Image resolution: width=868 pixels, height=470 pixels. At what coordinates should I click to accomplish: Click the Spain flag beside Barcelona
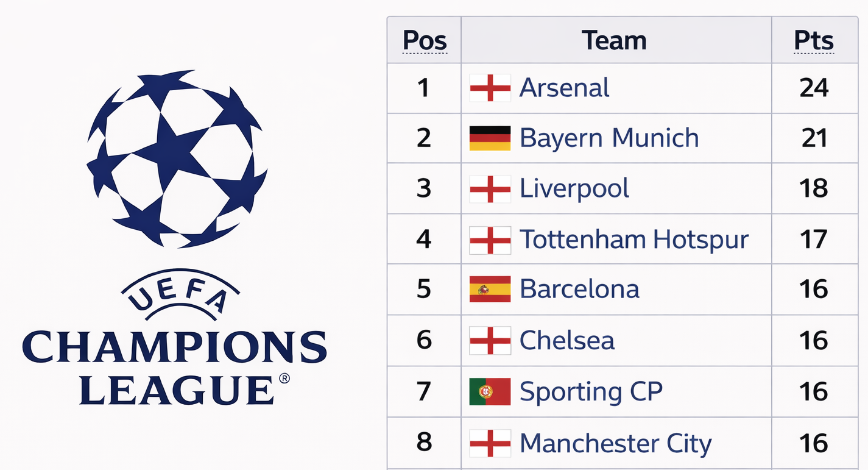coord(490,289)
